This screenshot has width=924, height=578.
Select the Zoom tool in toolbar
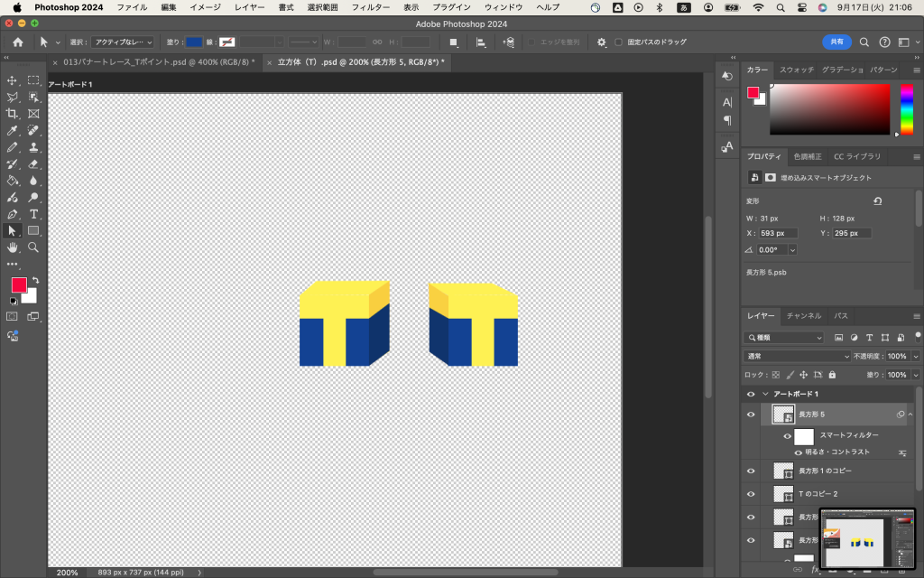click(x=33, y=247)
